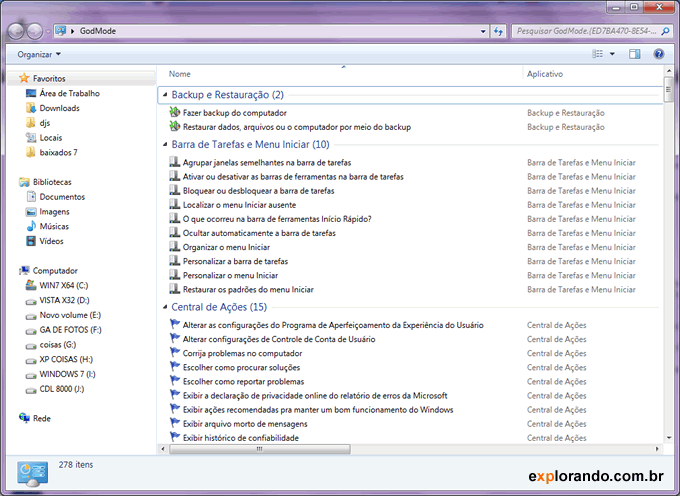The width and height of the screenshot is (680, 496).
Task: Toggle the preview pane icon
Action: (634, 54)
